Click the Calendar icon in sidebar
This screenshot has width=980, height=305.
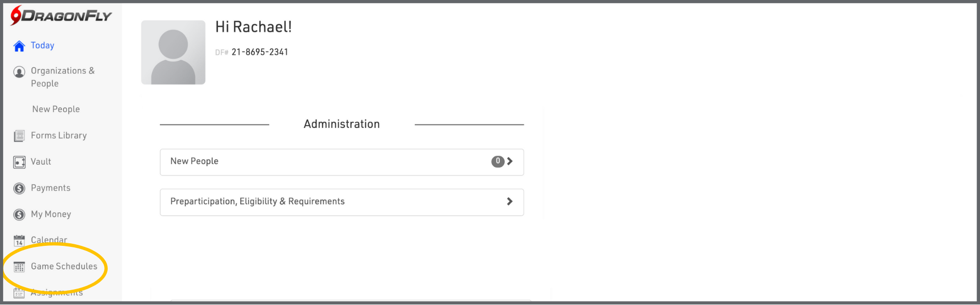click(19, 241)
